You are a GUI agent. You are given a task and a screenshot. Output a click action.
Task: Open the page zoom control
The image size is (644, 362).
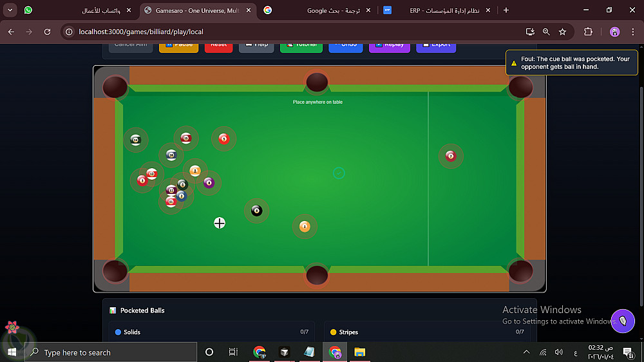pos(546,32)
